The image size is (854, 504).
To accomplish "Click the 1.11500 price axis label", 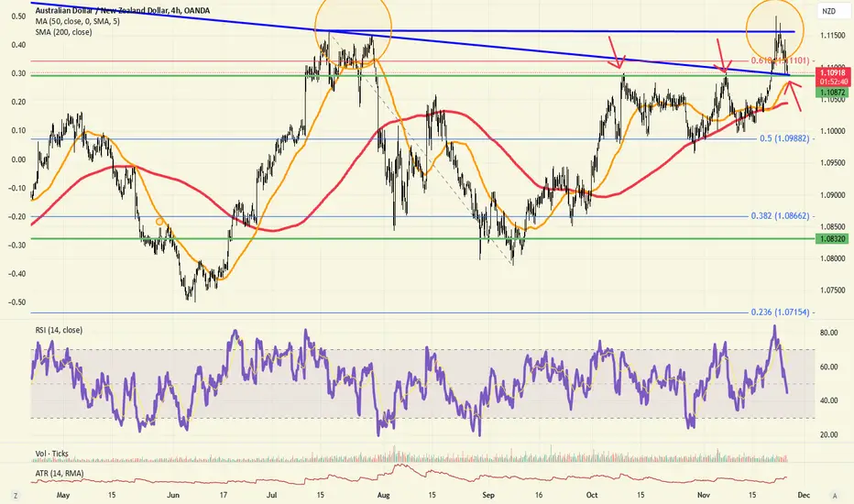I will point(833,36).
